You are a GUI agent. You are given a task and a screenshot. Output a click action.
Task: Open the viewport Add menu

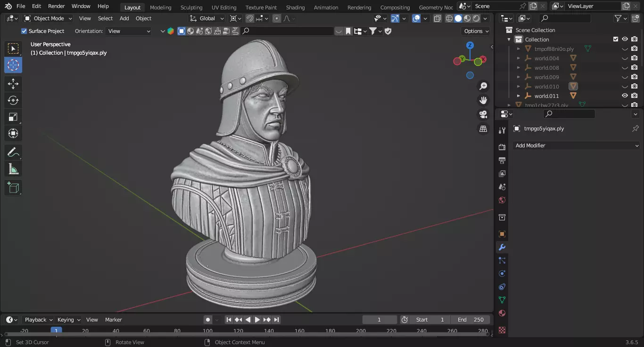point(124,18)
